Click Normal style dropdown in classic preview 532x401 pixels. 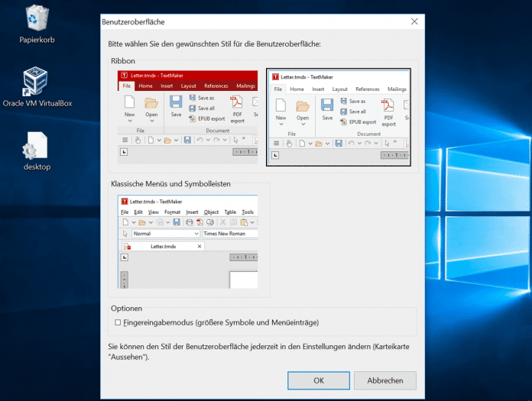coord(164,234)
